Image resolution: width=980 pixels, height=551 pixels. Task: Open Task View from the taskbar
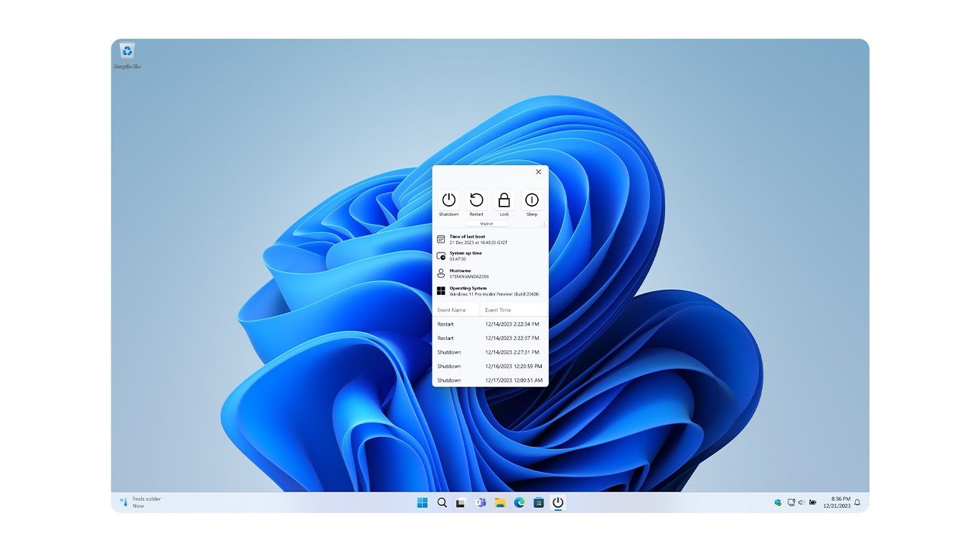[x=461, y=502]
